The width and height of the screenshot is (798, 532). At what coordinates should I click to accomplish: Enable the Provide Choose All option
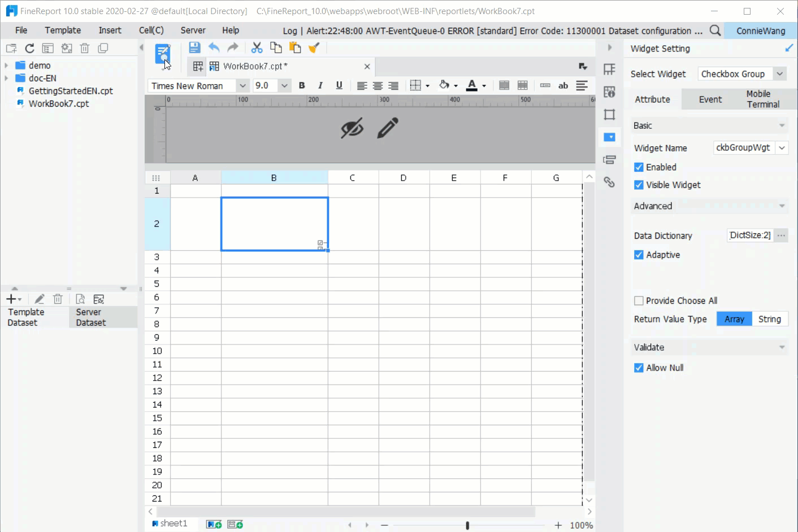click(639, 300)
